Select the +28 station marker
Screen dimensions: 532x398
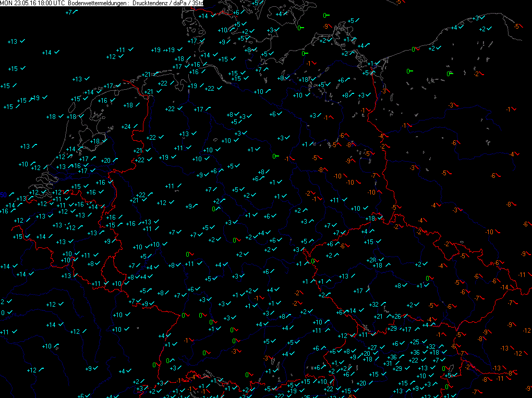pyautogui.click(x=372, y=260)
